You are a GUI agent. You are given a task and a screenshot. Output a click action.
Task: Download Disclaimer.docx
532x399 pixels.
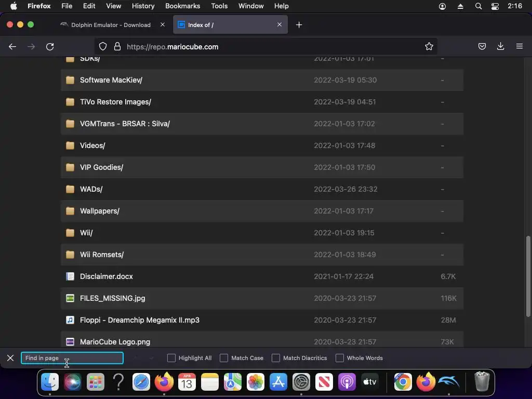106,276
